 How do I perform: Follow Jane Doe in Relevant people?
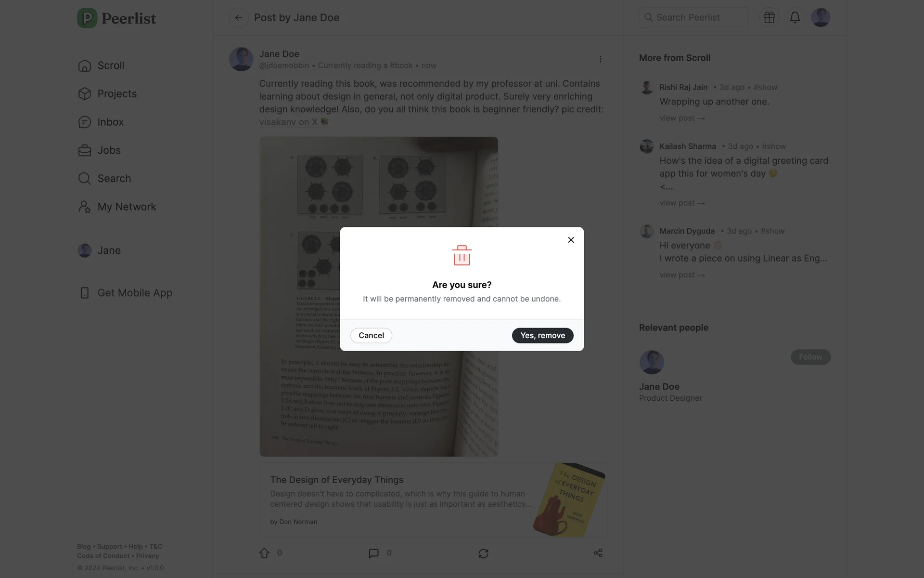click(x=810, y=357)
